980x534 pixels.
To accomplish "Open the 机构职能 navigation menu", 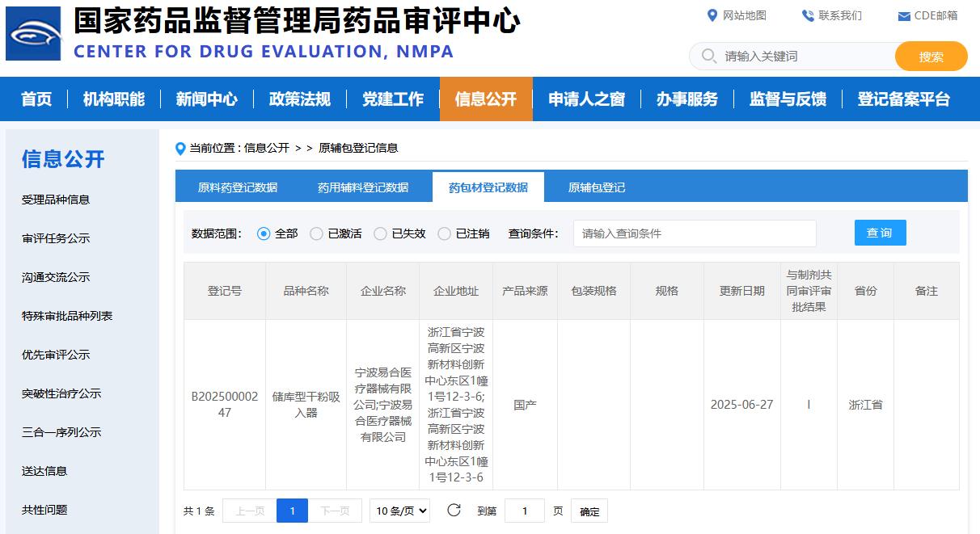I will 114,99.
